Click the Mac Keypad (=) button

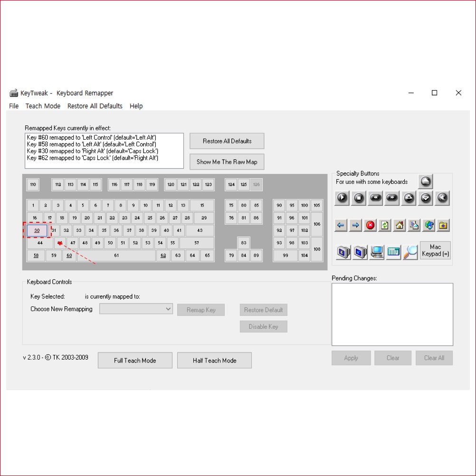[x=435, y=250]
